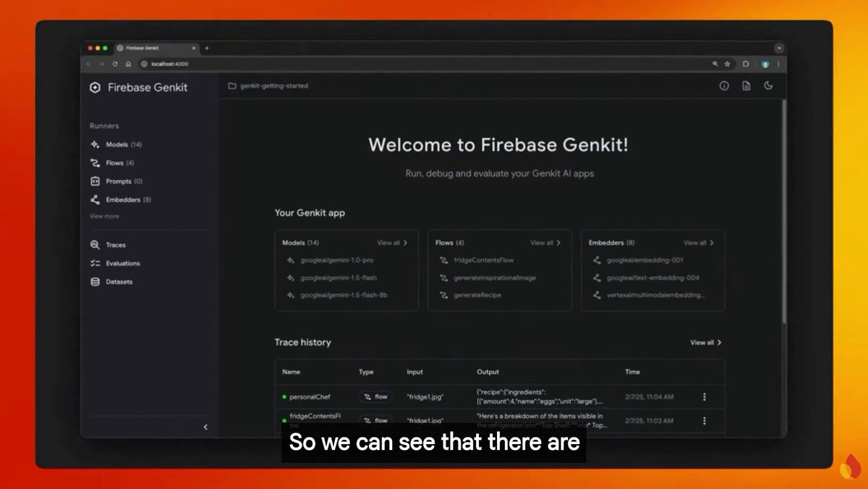Open the documentation page icon
The height and width of the screenshot is (489, 868).
(746, 85)
